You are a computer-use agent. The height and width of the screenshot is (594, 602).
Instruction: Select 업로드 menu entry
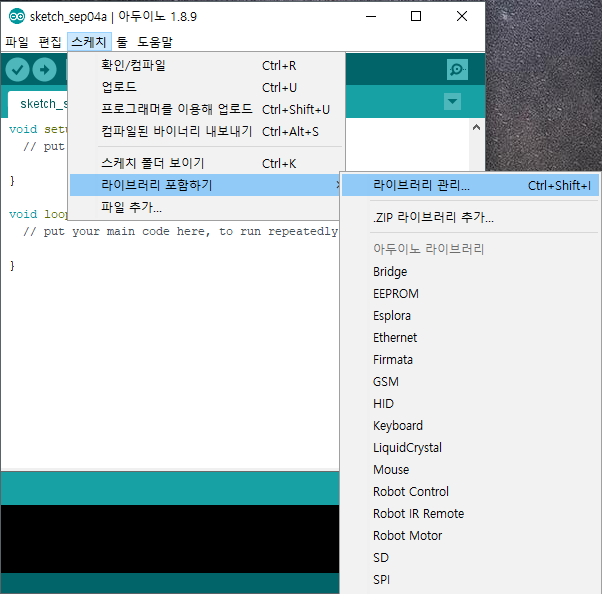(x=207, y=88)
